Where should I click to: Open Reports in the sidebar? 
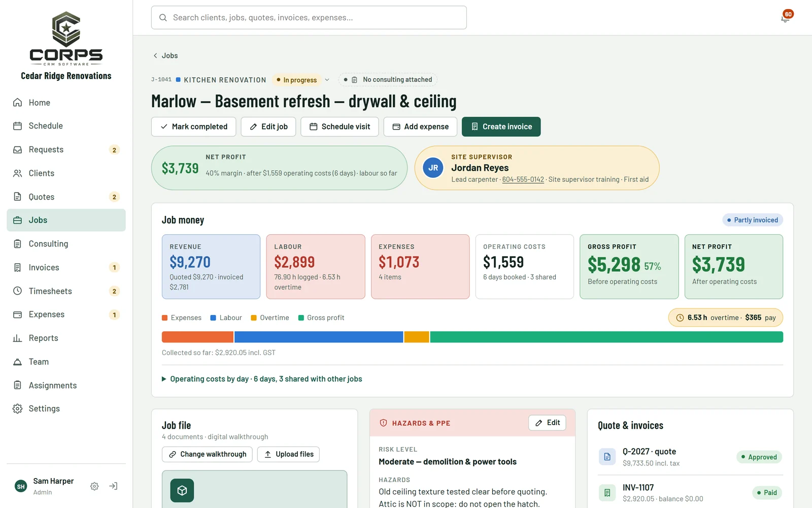coord(66,338)
